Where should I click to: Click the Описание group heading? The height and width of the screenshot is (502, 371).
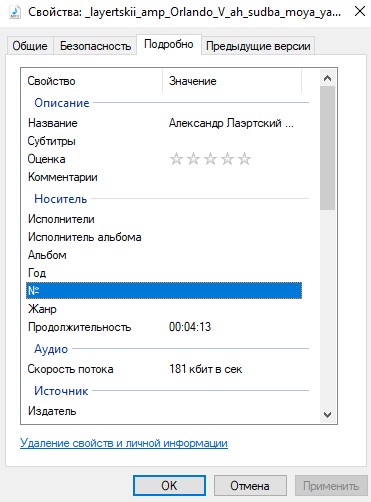62,103
